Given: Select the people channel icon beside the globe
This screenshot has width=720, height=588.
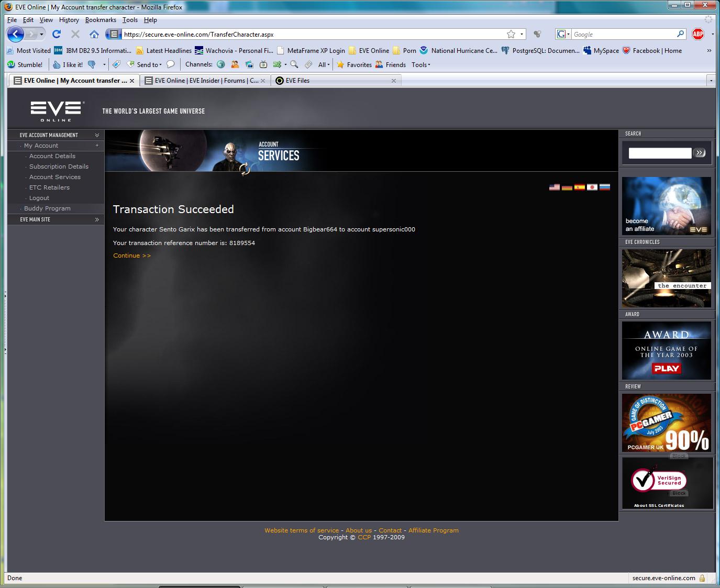Looking at the screenshot, I should coord(235,65).
